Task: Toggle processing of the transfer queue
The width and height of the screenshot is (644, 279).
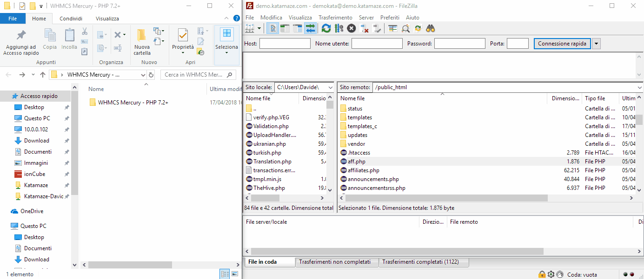Action: pos(339,28)
